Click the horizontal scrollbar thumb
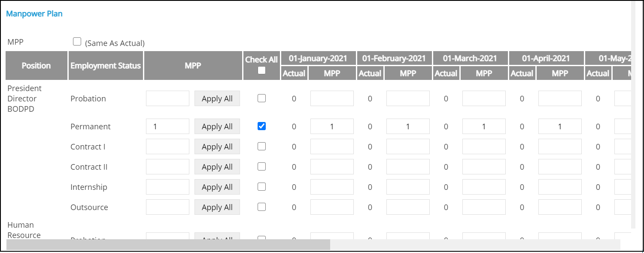644x253 pixels. click(x=168, y=244)
